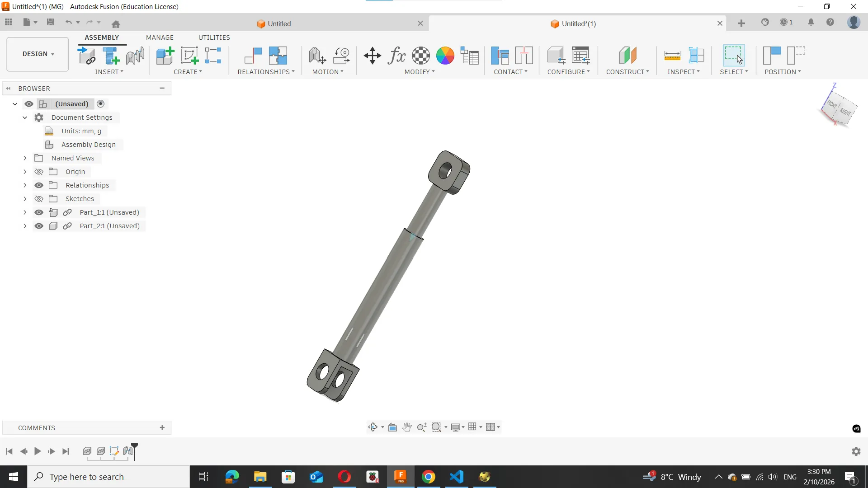The width and height of the screenshot is (868, 488).
Task: Click the Midplane icon in Construct
Action: pyautogui.click(x=627, y=56)
